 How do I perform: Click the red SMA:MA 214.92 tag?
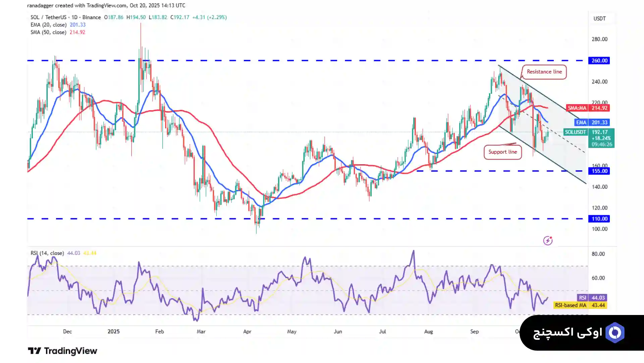588,108
